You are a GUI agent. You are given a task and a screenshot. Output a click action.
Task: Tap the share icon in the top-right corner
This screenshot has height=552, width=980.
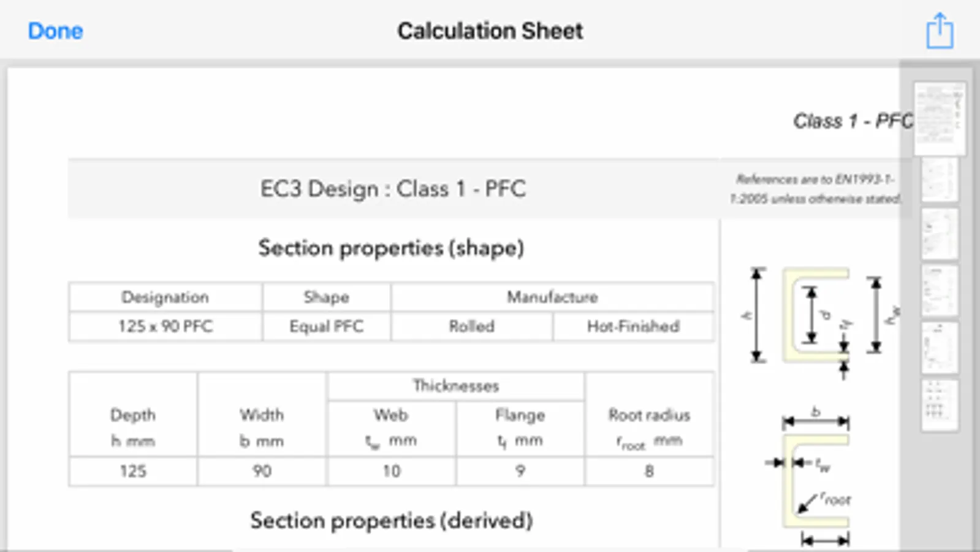point(940,31)
